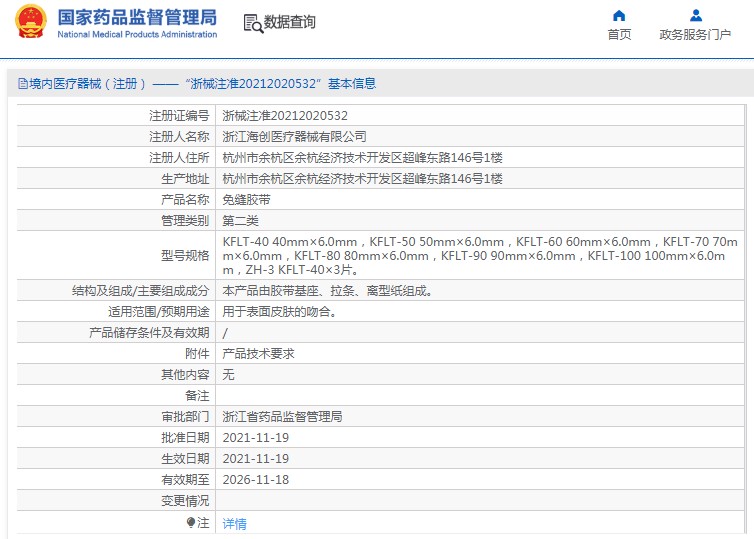Image resolution: width=754 pixels, height=539 pixels.
Task: Click 本产品由胶带基座、拉条、离型纸组成 text
Action: (x=327, y=291)
